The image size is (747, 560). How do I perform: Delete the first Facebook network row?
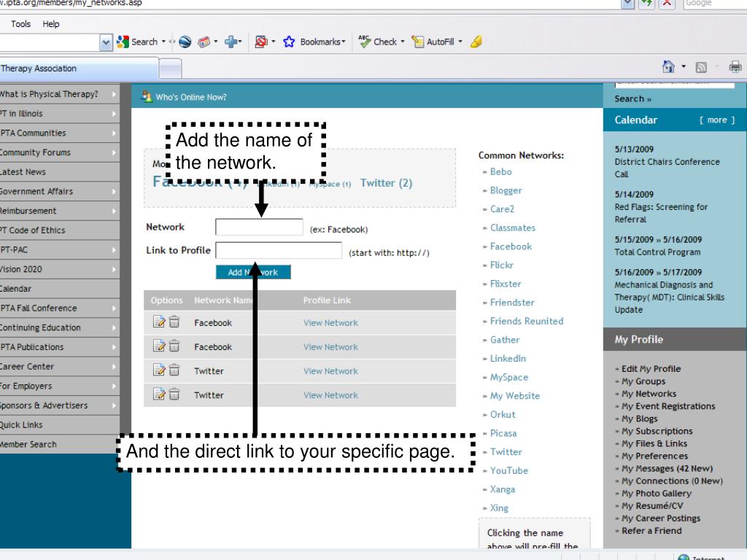point(174,322)
